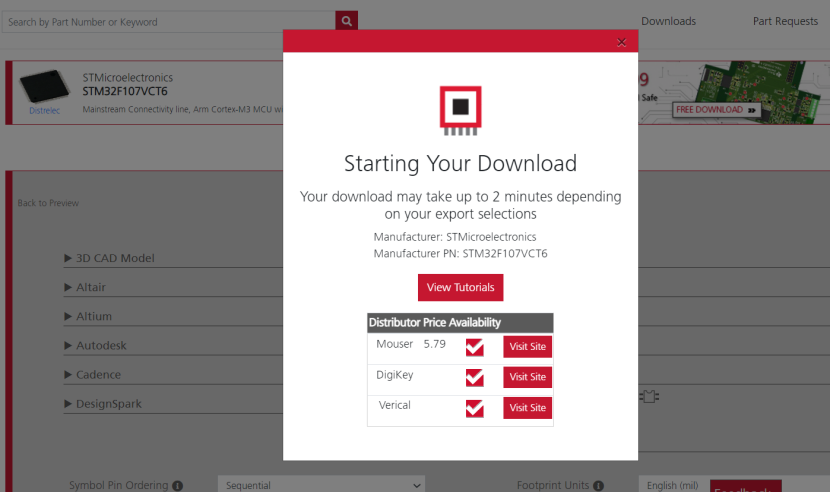831x492 pixels.
Task: Expand the 3D CAD Model section
Action: [109, 258]
